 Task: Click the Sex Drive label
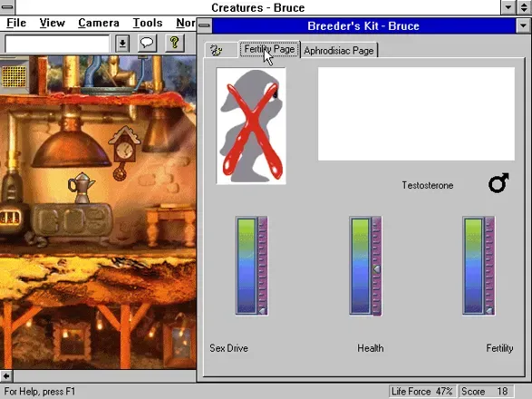coord(228,348)
